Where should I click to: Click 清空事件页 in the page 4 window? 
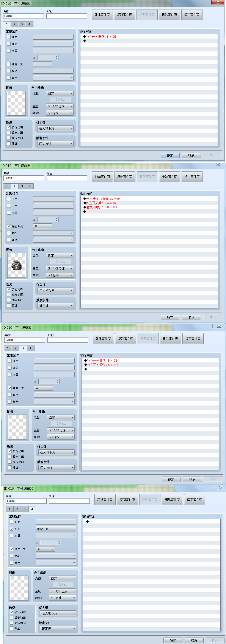pos(195,500)
